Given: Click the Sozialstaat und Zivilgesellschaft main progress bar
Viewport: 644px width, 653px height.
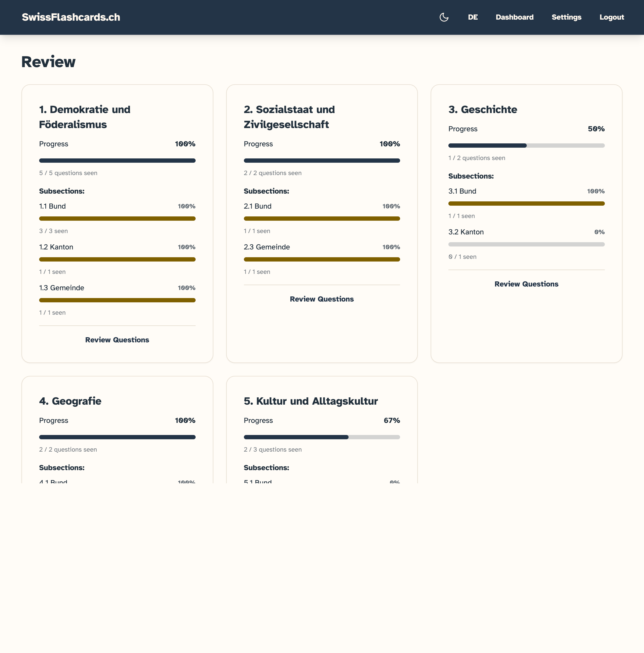Looking at the screenshot, I should (x=322, y=161).
